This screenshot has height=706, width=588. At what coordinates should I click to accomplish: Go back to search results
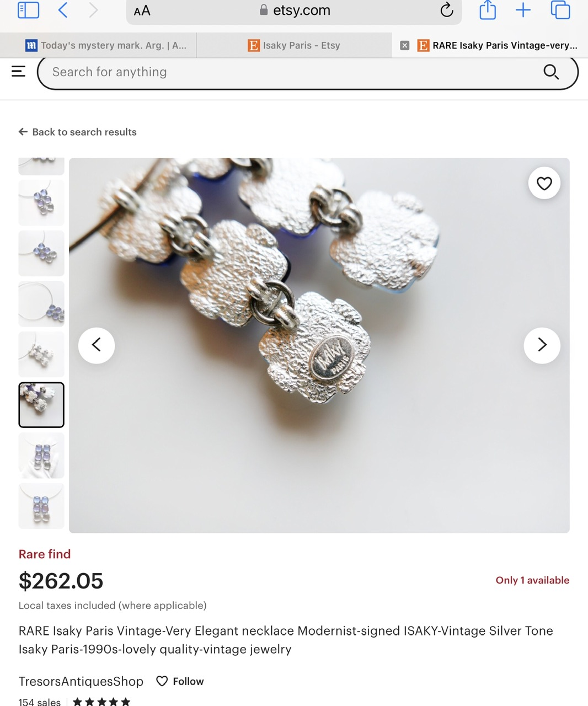77,132
